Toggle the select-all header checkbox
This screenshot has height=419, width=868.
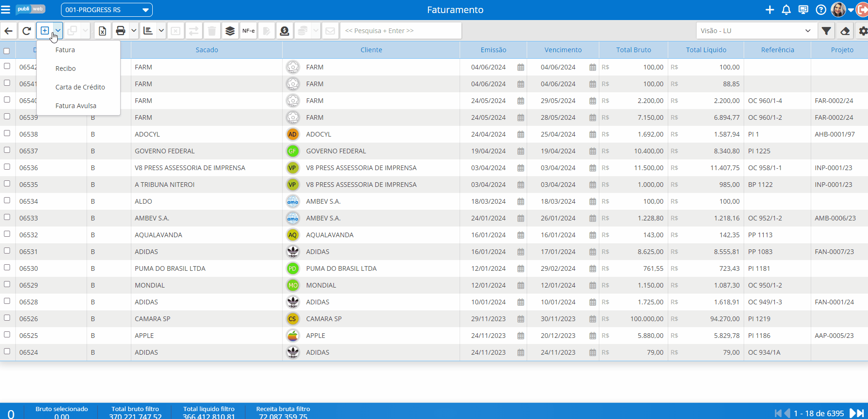tap(7, 51)
